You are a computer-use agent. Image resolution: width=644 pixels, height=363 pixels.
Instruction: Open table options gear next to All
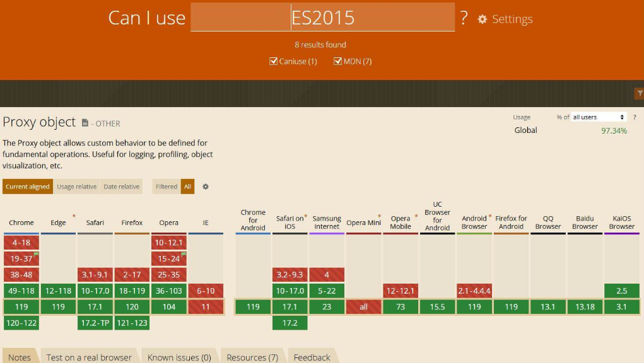(x=205, y=187)
